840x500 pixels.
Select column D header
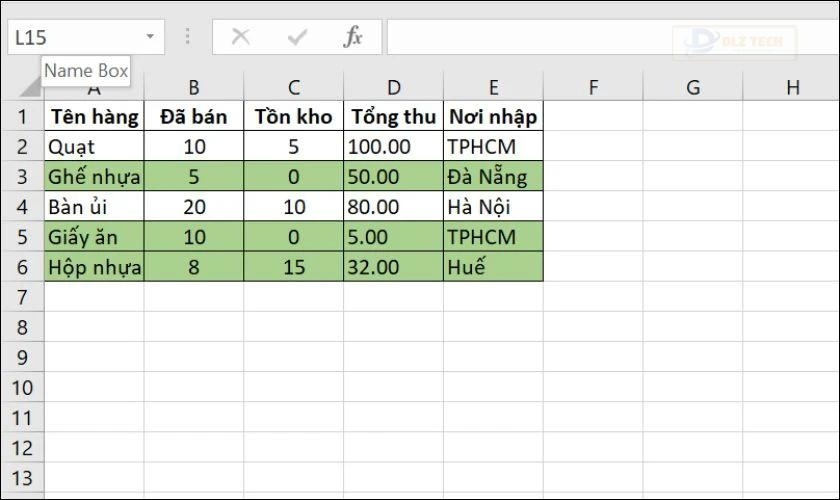click(394, 87)
